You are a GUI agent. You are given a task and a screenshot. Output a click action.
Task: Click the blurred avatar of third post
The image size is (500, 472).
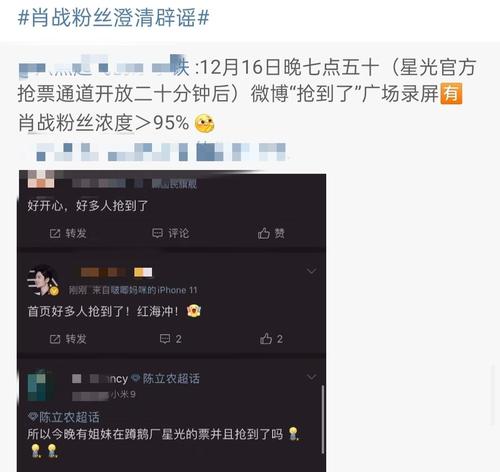[x=41, y=385]
